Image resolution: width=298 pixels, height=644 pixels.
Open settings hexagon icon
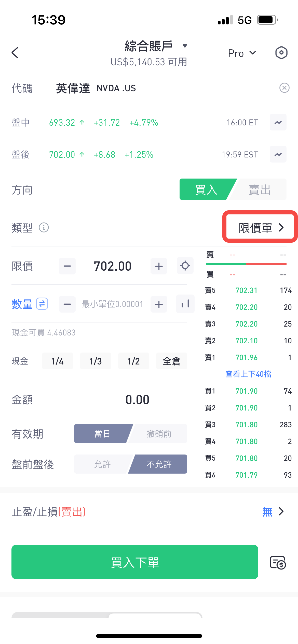pos(281,53)
